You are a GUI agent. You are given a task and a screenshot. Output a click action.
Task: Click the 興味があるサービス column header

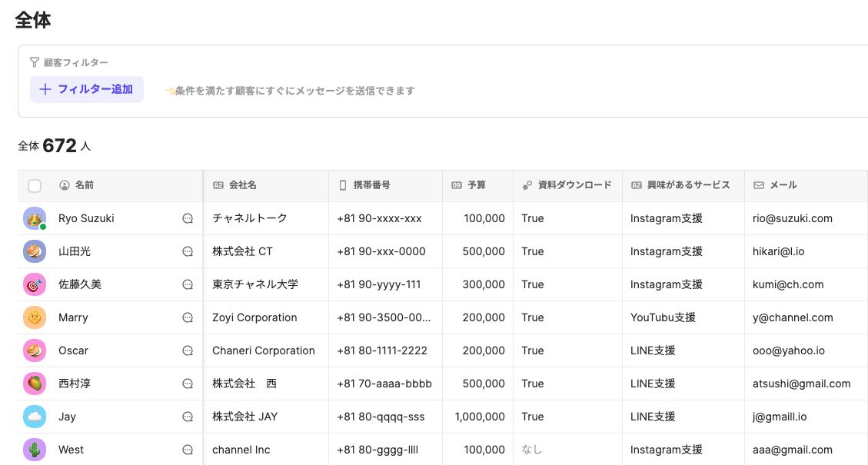pos(688,185)
